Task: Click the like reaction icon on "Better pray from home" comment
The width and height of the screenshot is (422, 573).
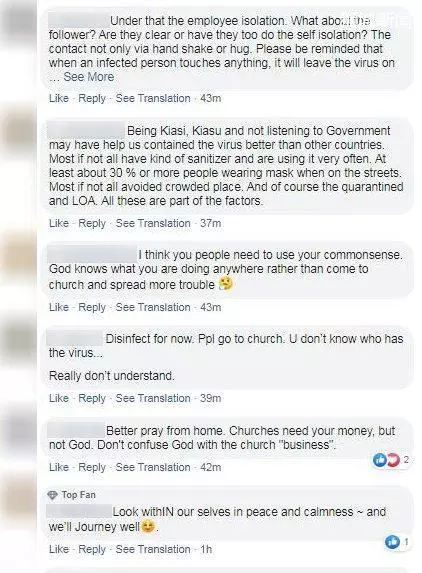Action: click(380, 460)
